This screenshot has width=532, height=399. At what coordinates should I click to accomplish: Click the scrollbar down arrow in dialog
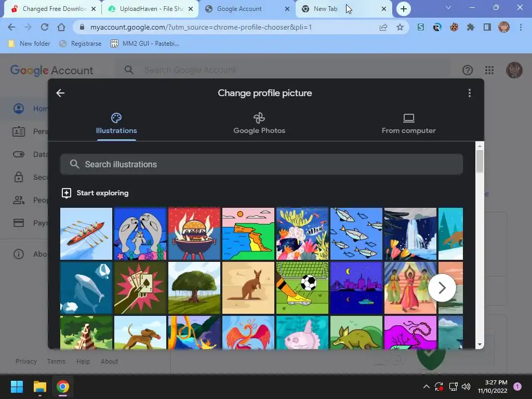click(x=480, y=344)
